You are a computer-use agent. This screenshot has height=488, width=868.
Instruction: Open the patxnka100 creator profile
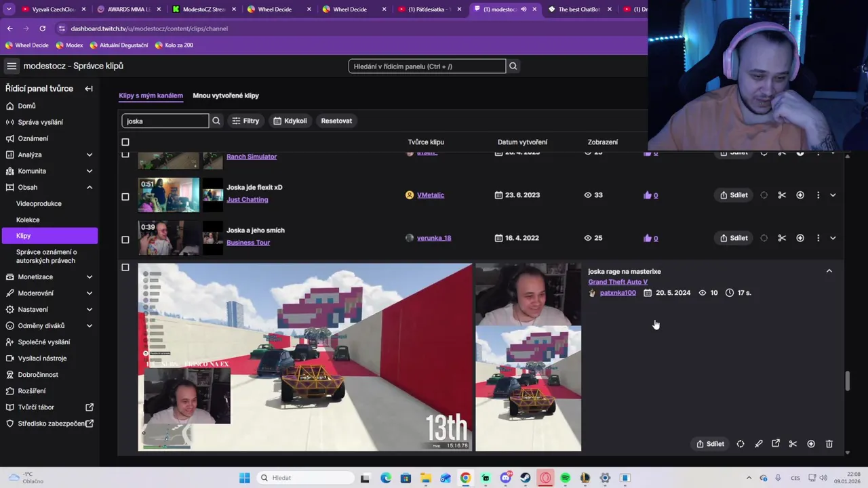click(x=618, y=293)
